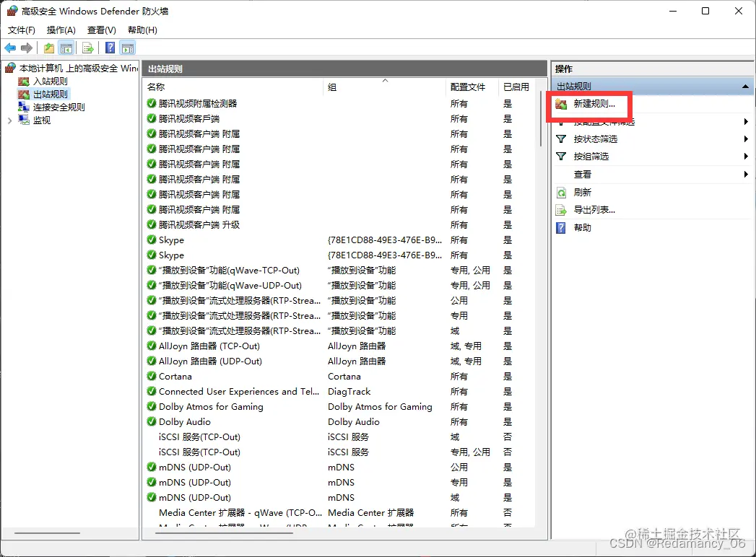Click the Dolby Atmos for Gaming group cell

[380, 407]
